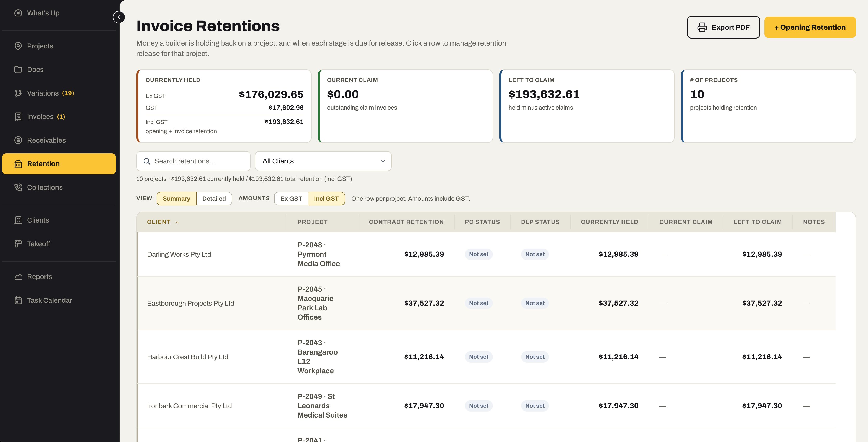Sort by Currently Held column header

(x=609, y=222)
